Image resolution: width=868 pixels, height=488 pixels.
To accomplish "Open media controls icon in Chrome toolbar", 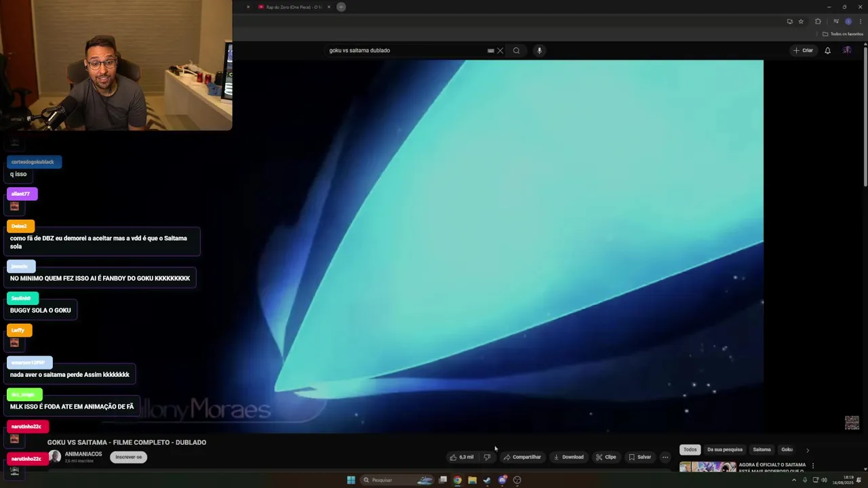I will pos(835,22).
